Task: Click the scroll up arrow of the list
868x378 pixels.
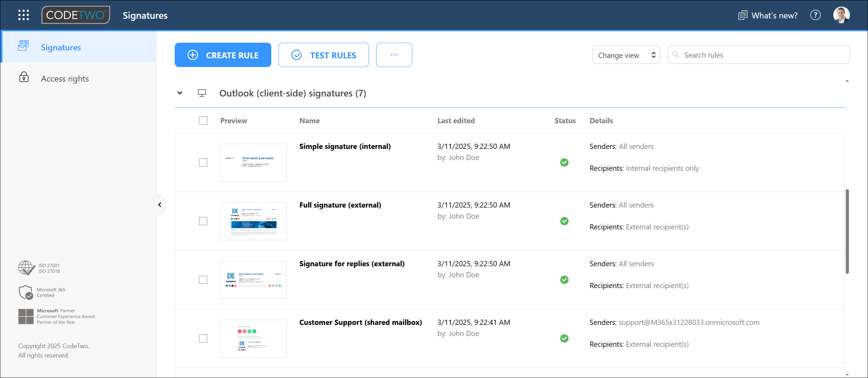Action: point(847,81)
